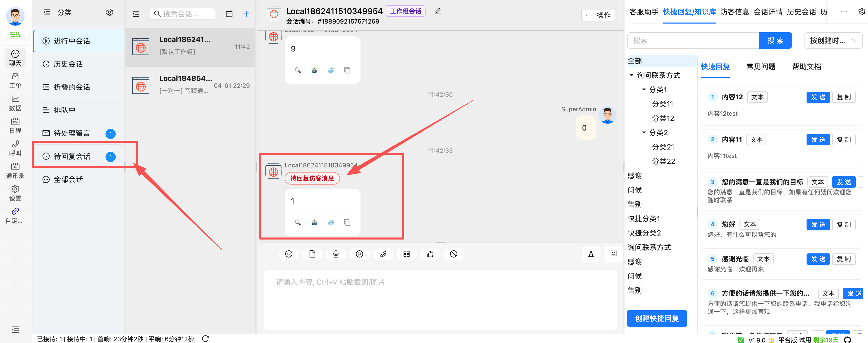Switch to the 常见问题 tab
Viewport: 868px width, 343px height.
tap(761, 67)
